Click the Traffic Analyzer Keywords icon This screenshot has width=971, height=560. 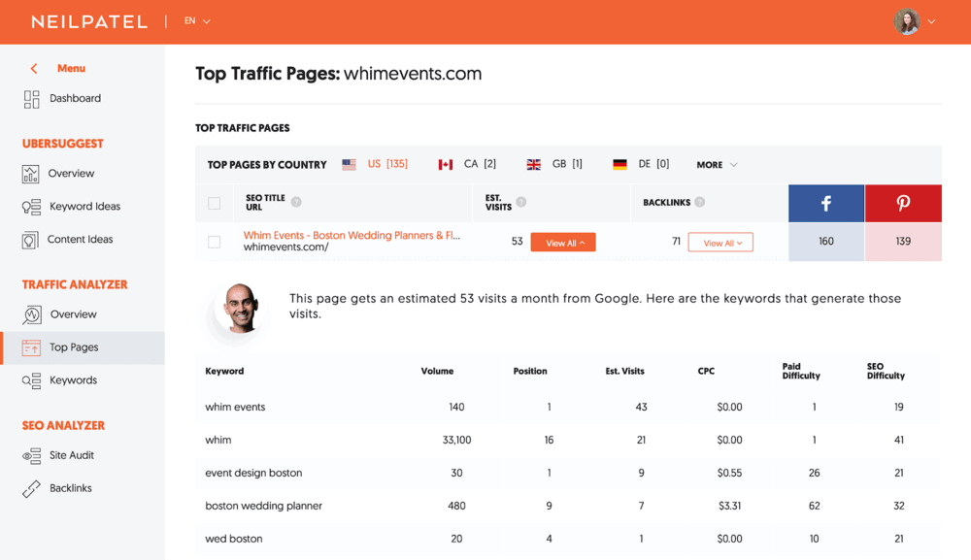pos(31,380)
